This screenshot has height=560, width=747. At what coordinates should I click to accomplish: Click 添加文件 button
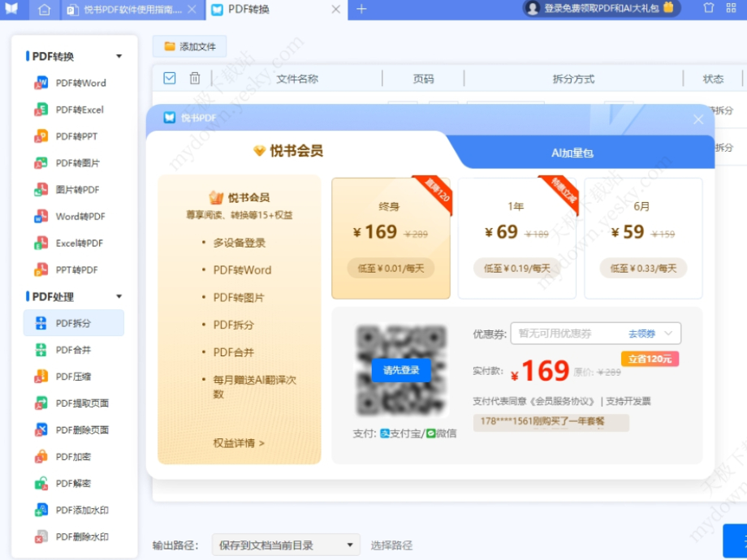pyautogui.click(x=190, y=46)
